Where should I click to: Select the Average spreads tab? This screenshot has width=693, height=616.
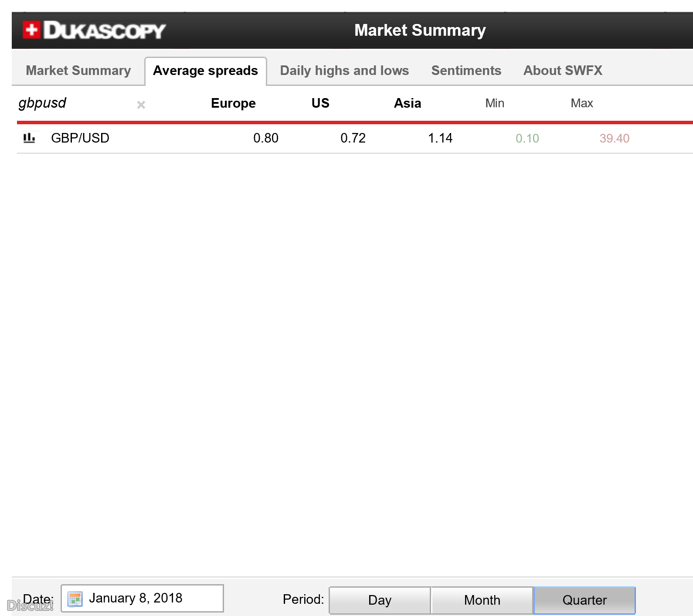[x=206, y=71]
